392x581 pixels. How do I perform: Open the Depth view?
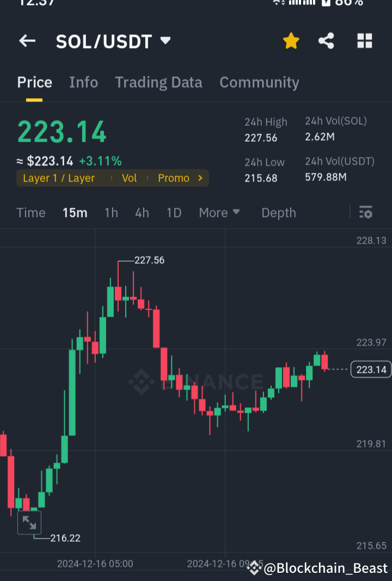278,213
